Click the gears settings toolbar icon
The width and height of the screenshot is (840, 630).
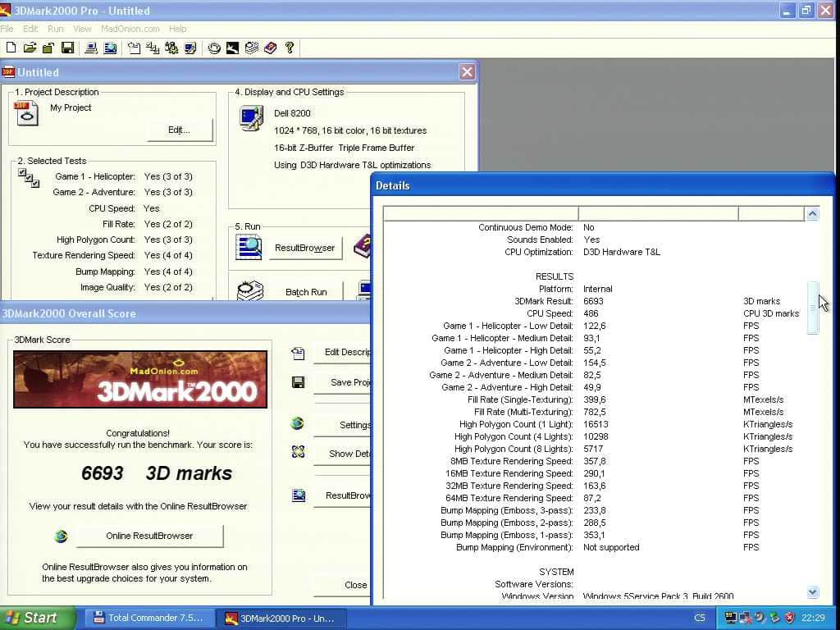tap(171, 48)
